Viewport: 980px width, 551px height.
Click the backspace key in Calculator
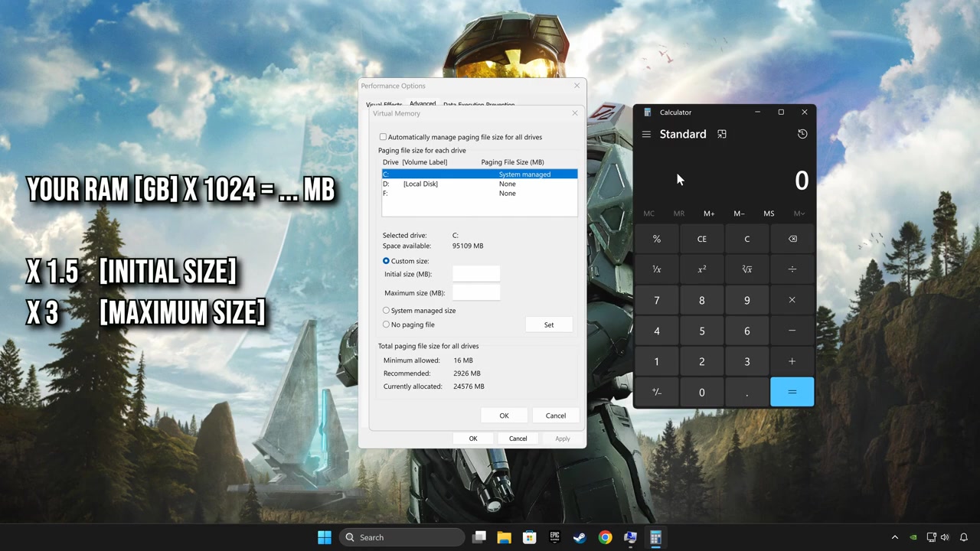792,239
